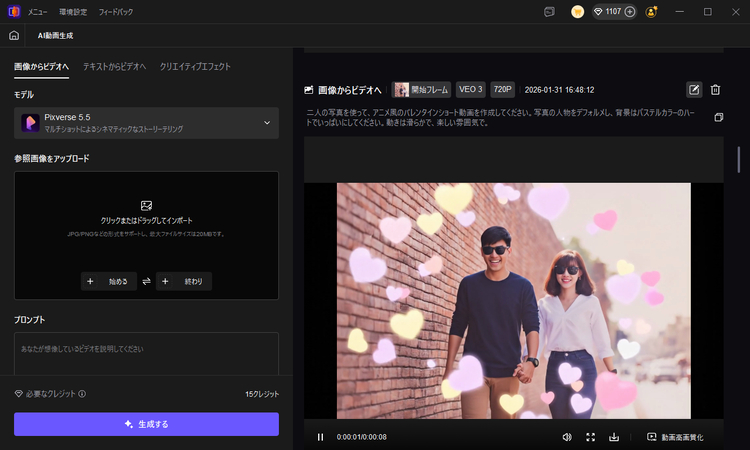Click the results panel vertical scrollbar
750x450 pixels.
(739, 160)
